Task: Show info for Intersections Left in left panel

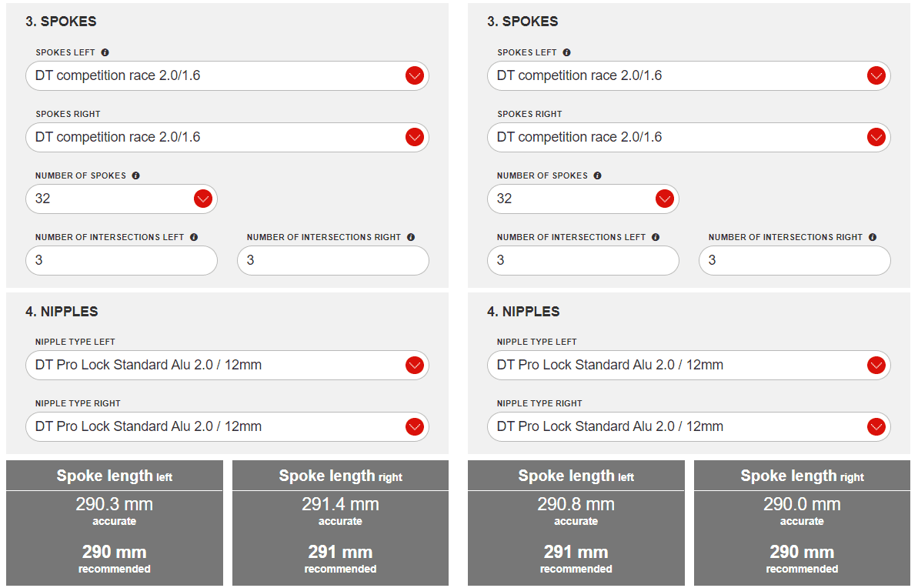Action: point(194,237)
